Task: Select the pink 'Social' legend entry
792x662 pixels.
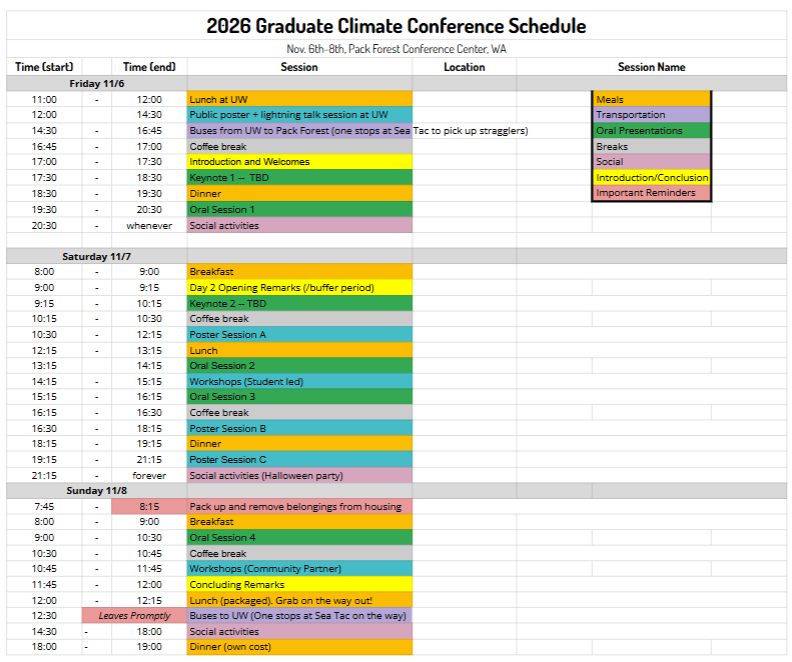Action: (x=651, y=162)
